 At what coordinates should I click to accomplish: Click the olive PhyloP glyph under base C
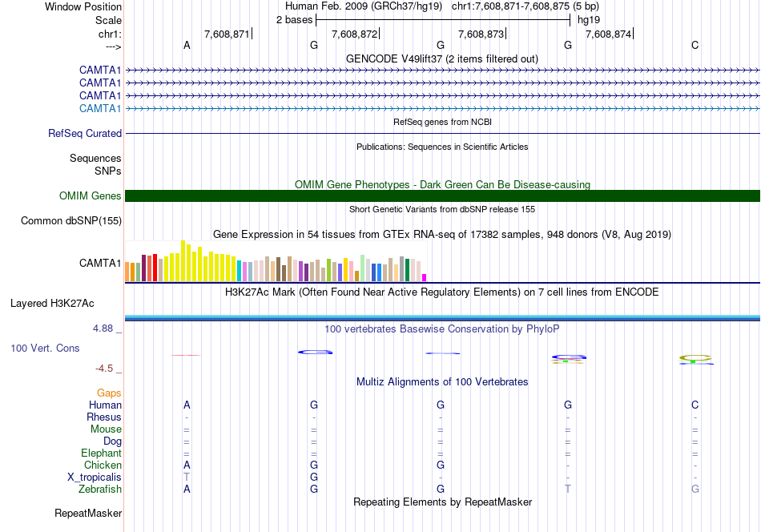pos(695,359)
